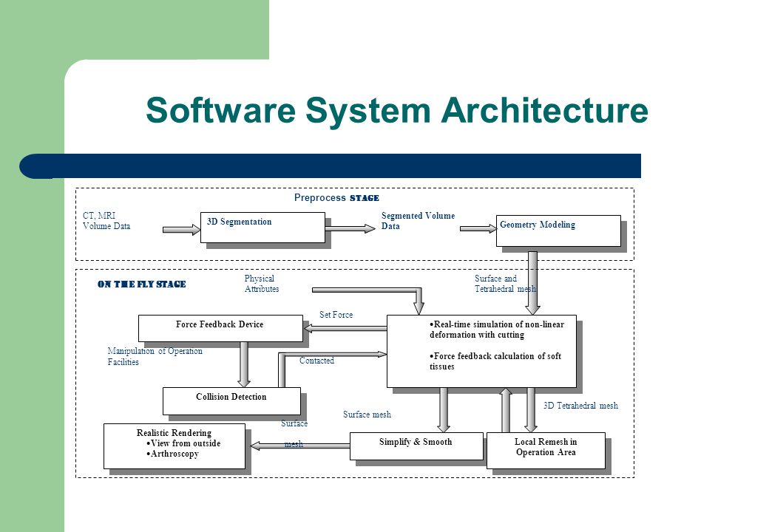Click arrow pointing to Realistic Rendering box
Viewport: 769px width, 532px height.
(x=299, y=446)
